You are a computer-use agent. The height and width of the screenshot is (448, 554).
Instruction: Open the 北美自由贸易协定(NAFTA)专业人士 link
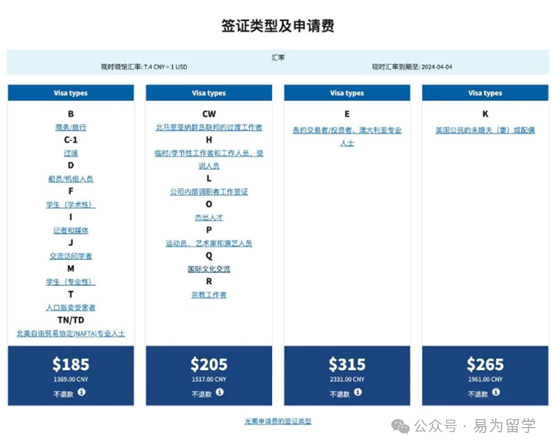[x=71, y=334]
